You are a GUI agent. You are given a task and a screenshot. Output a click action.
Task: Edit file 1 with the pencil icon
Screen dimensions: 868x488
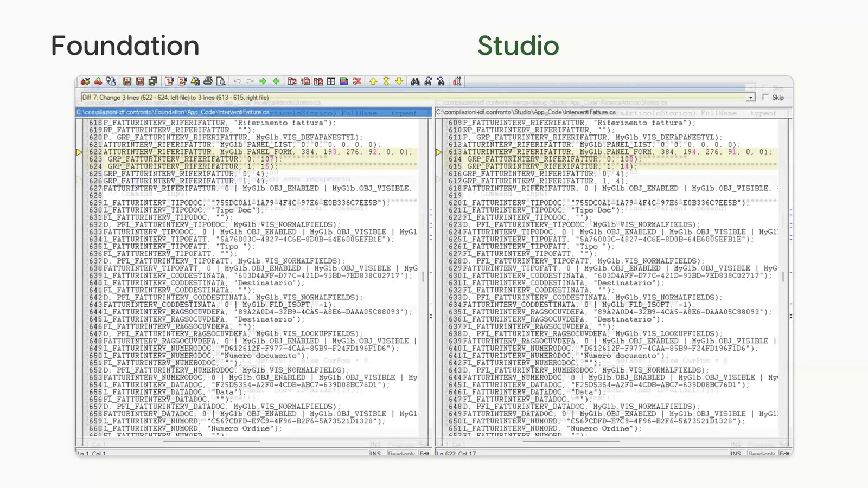point(170,81)
